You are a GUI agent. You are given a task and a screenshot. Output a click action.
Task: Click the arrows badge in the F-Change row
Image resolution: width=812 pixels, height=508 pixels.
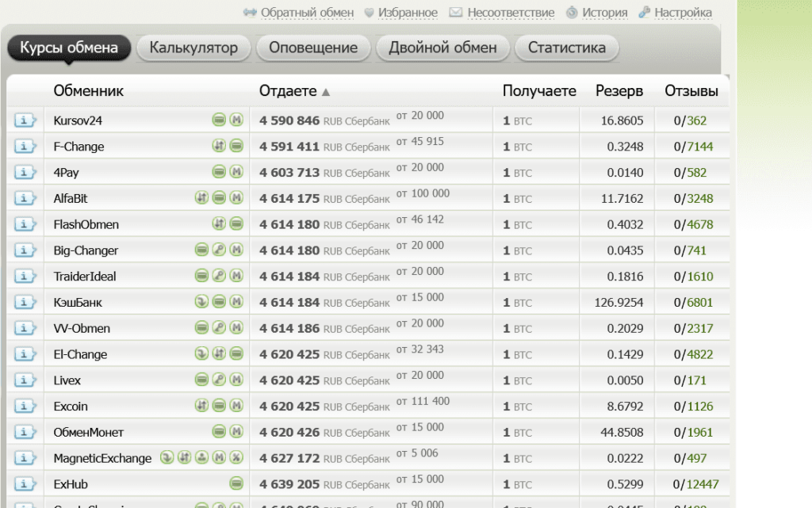pyautogui.click(x=219, y=146)
